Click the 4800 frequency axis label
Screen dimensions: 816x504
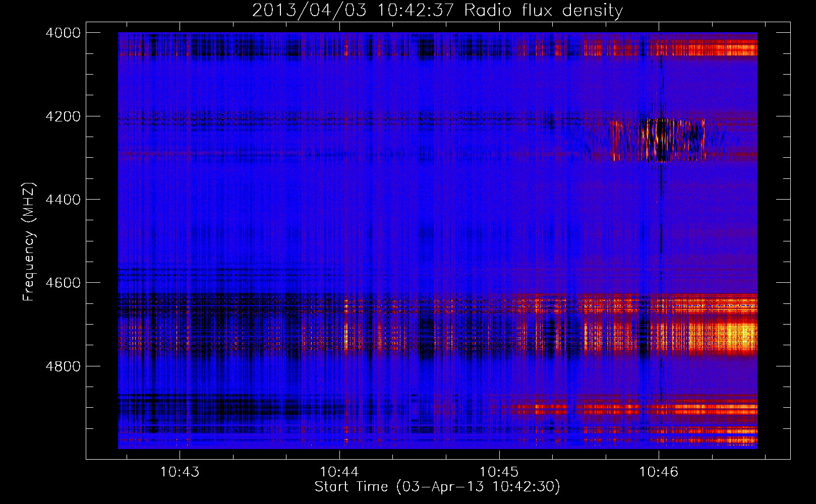[x=63, y=366]
